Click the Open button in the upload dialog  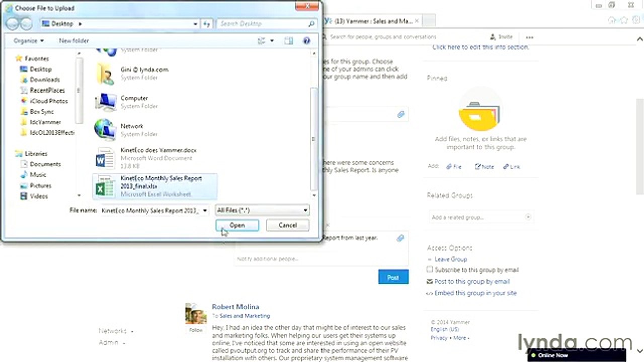point(237,225)
